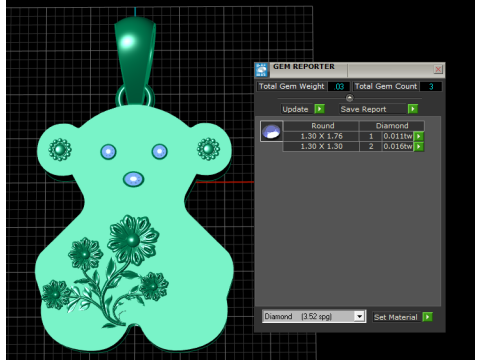Select the large engraved flower on belly
480x360 pixels.
point(133,240)
